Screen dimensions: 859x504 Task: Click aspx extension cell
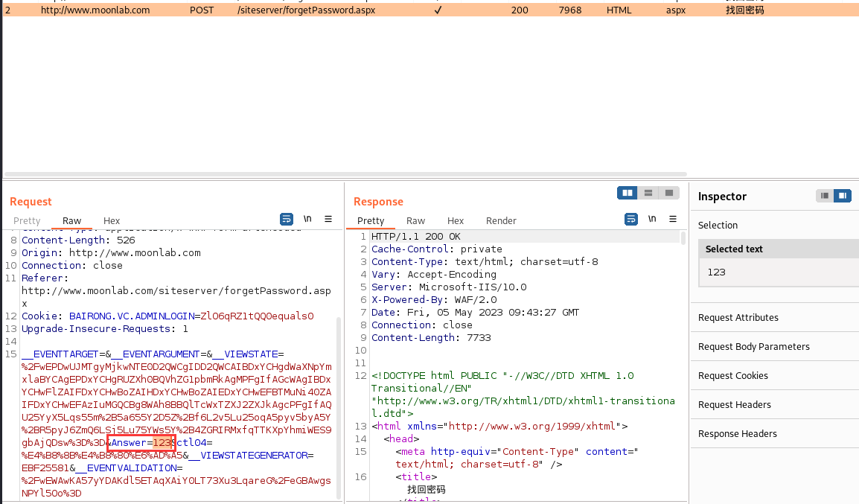pyautogui.click(x=676, y=10)
